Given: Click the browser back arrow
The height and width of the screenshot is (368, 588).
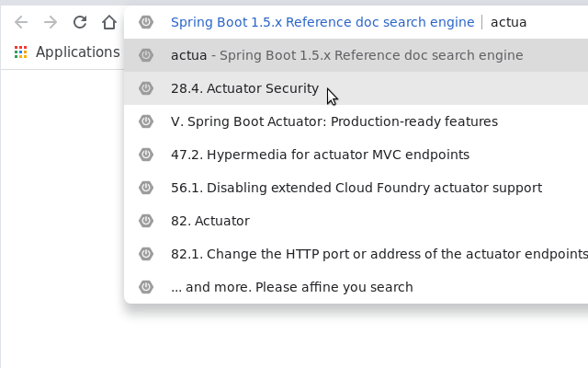Looking at the screenshot, I should click(21, 22).
